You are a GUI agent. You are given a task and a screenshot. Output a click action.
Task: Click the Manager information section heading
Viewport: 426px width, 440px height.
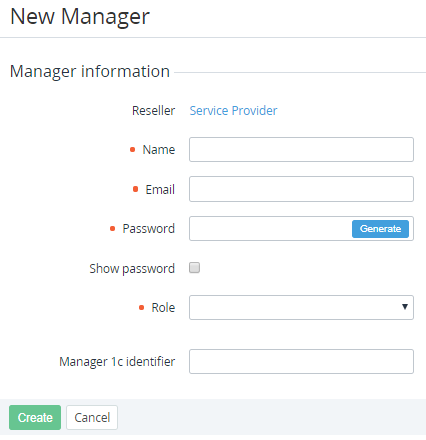tap(90, 72)
